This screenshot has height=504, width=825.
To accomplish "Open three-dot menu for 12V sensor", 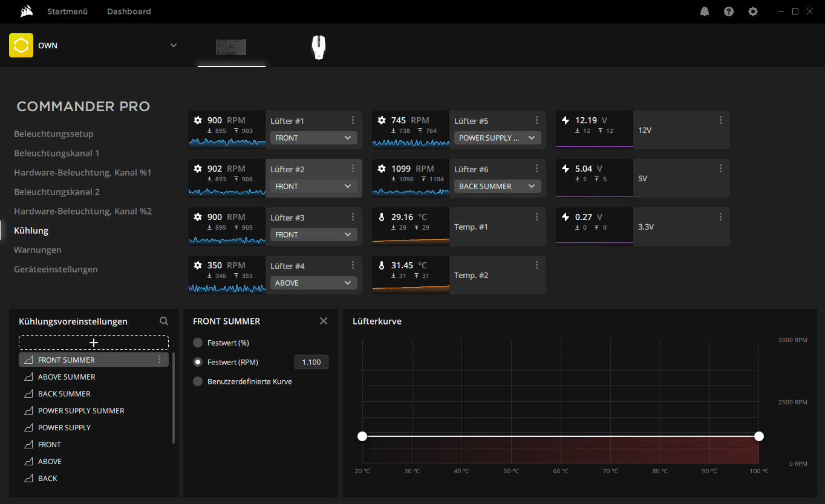I will [720, 120].
